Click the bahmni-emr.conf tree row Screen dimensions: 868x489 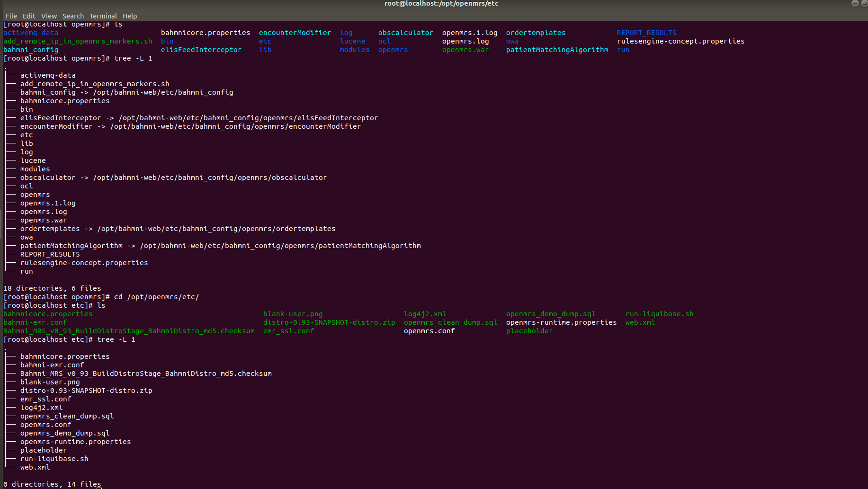[x=52, y=365]
